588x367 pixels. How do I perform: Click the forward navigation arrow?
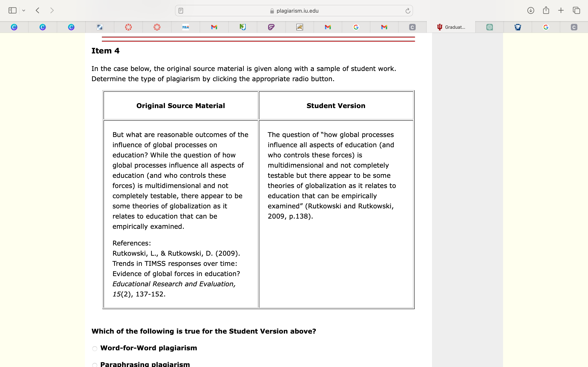coord(52,10)
